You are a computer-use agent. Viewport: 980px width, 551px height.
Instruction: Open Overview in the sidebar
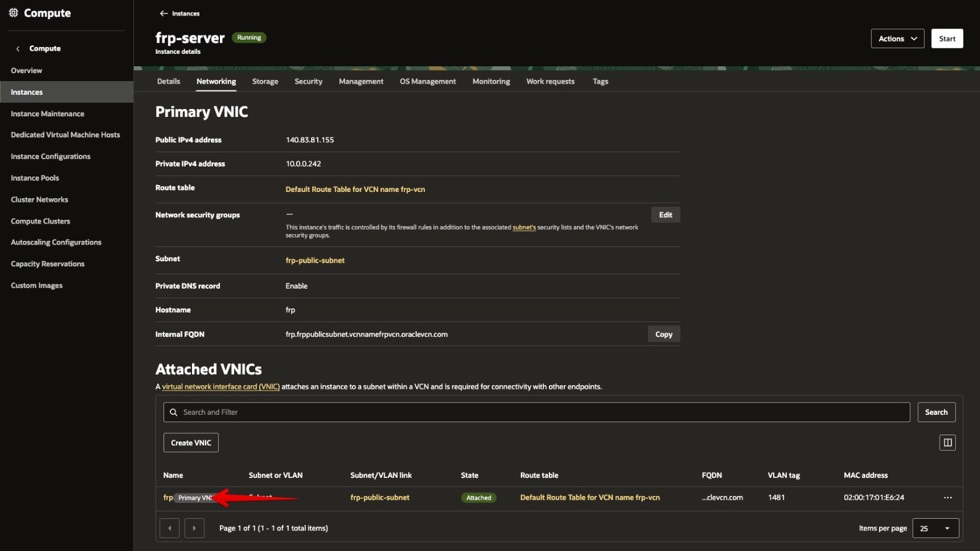[x=27, y=71]
